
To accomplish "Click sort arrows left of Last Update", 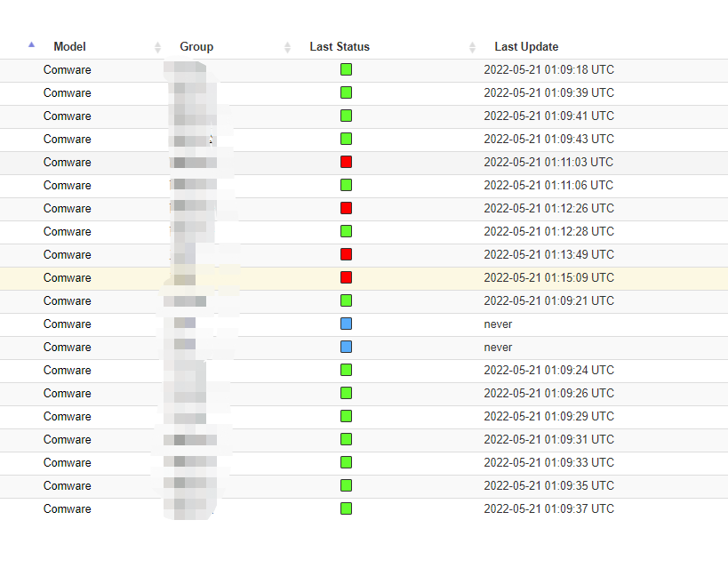I will tap(472, 47).
